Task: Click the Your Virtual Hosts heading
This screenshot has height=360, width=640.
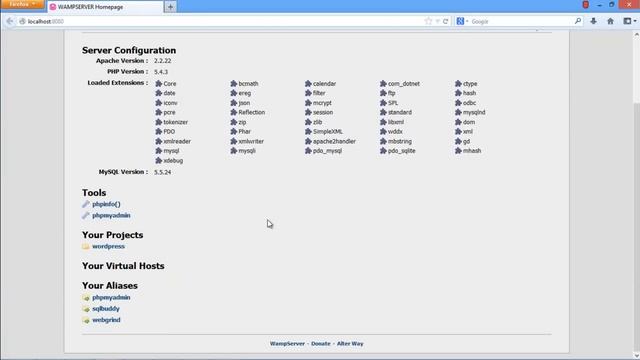Action: [x=123, y=266]
